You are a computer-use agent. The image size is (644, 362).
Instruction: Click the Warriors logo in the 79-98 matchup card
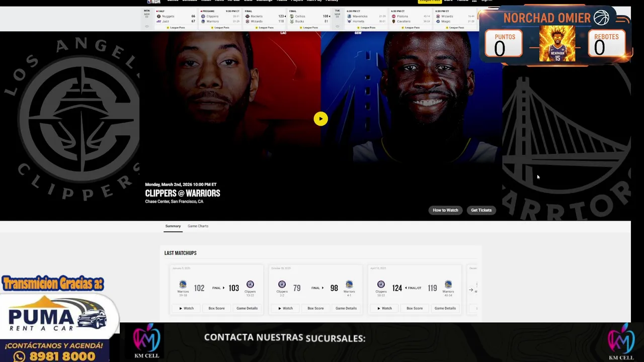tap(349, 285)
